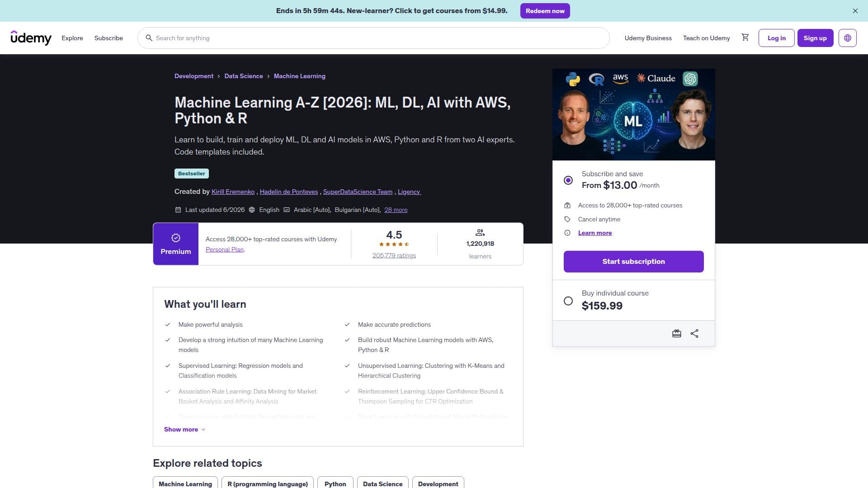Screen dimensions: 868x488
Task: Open the Explore menu
Action: pos(72,38)
